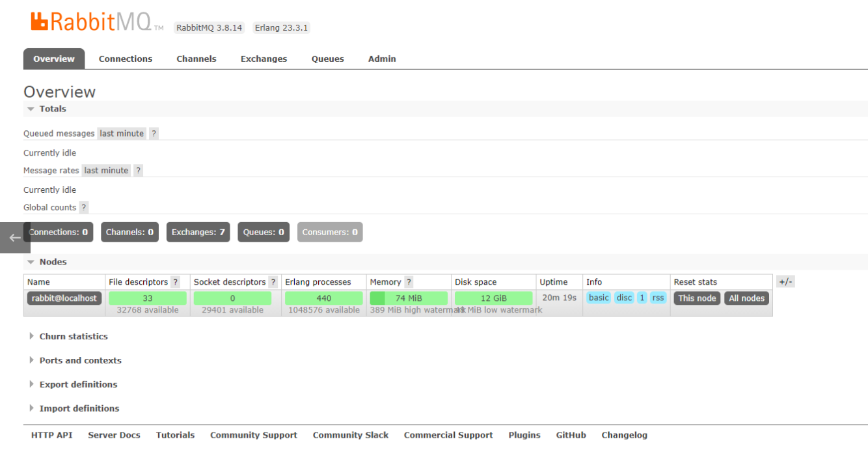Click the File descriptors 33 bar

[148, 298]
